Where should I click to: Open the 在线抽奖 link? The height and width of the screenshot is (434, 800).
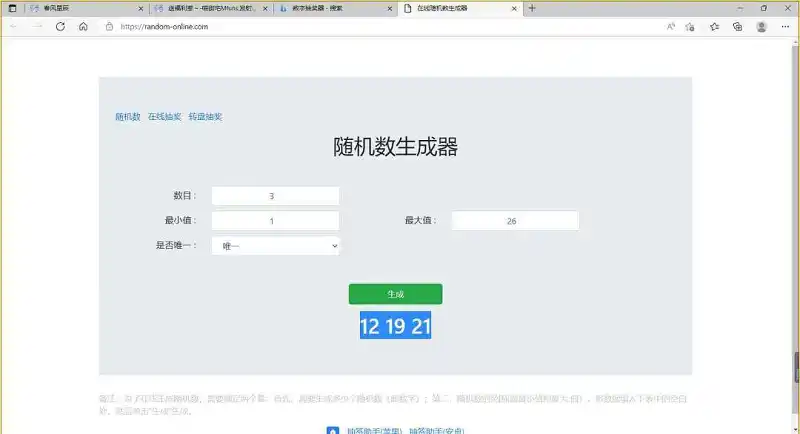pos(164,117)
